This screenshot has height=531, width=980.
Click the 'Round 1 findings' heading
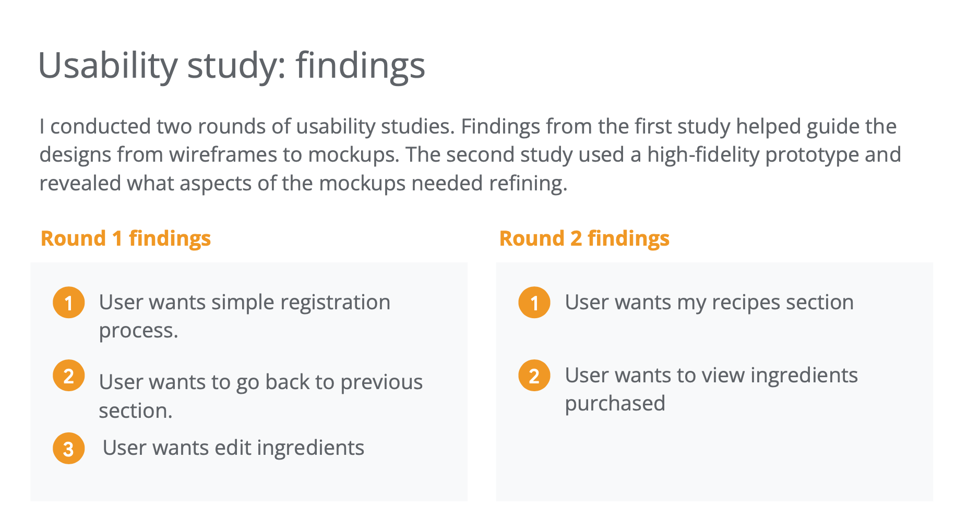[126, 238]
